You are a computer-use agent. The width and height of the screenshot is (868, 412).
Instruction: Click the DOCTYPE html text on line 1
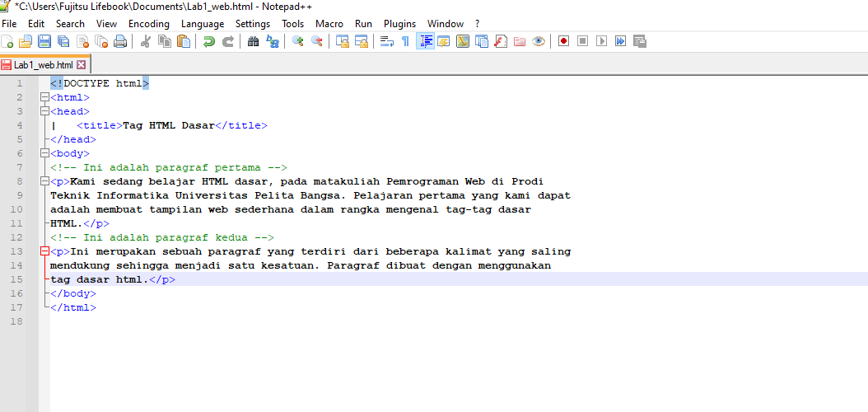tap(100, 83)
